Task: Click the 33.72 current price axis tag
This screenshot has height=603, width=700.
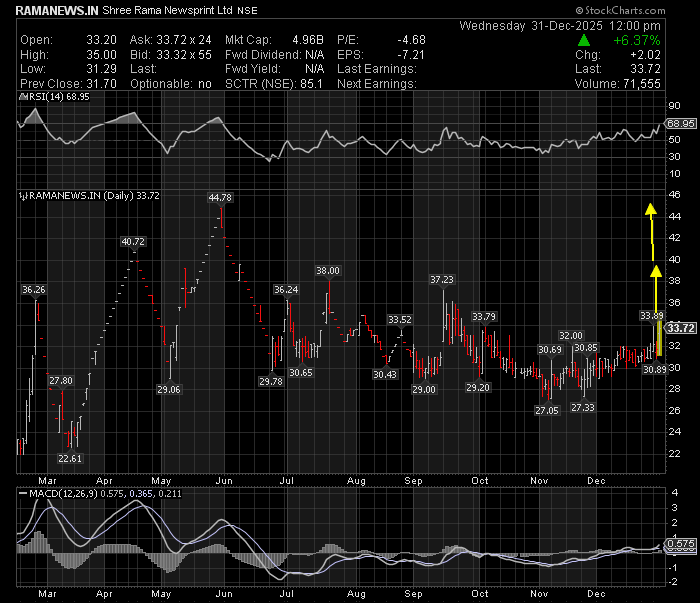Action: coord(681,329)
